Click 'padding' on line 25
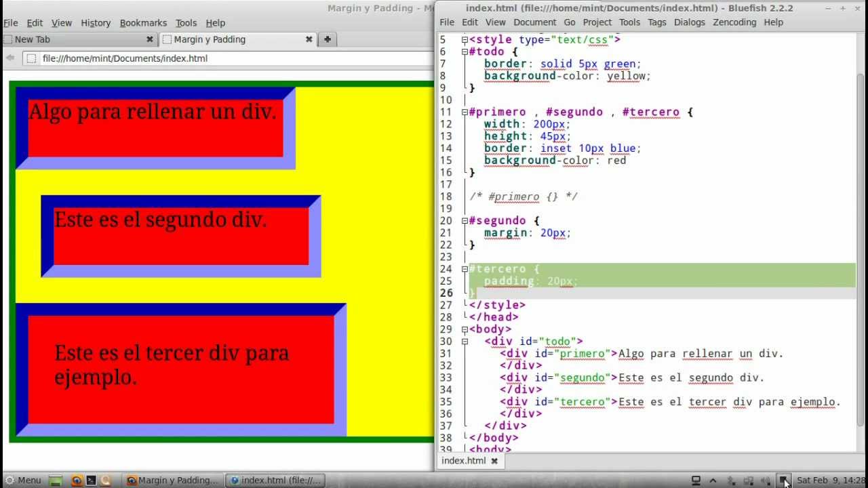The image size is (868, 488). [x=509, y=281]
